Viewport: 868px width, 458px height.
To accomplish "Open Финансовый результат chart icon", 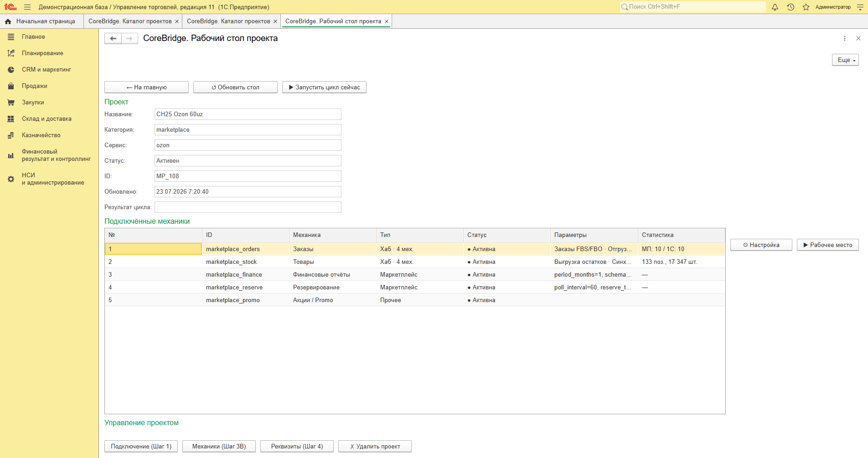I will coord(11,155).
